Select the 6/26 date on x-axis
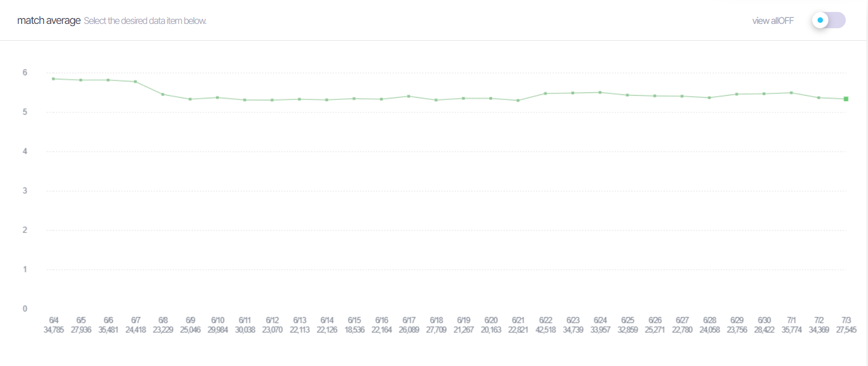Screen dimensions: 868x366 655,320
